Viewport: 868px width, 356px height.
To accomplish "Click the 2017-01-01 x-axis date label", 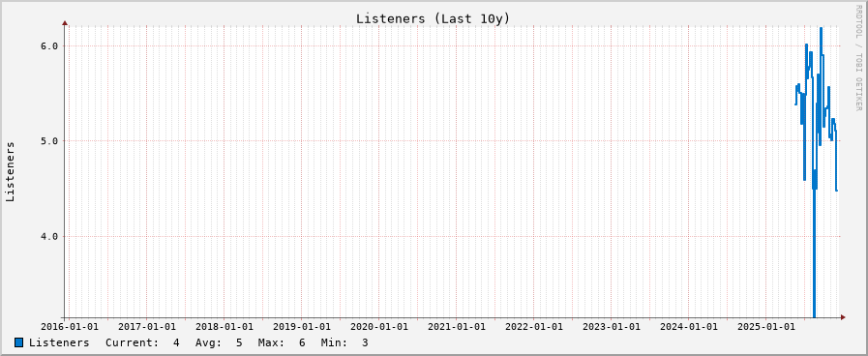I will click(147, 327).
